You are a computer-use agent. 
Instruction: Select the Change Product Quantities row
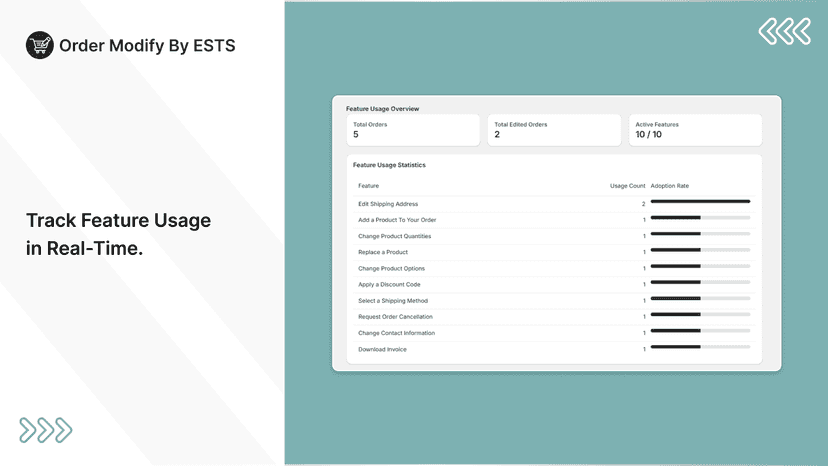point(554,236)
